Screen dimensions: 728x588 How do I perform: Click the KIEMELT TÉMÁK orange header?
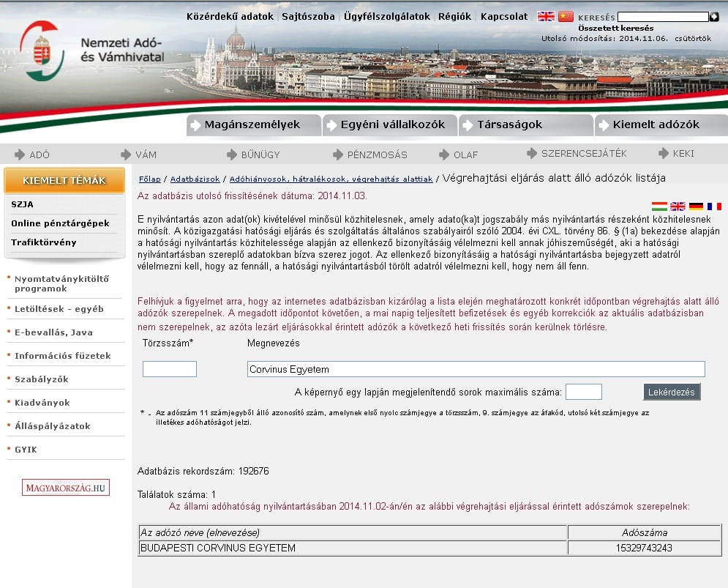[64, 180]
